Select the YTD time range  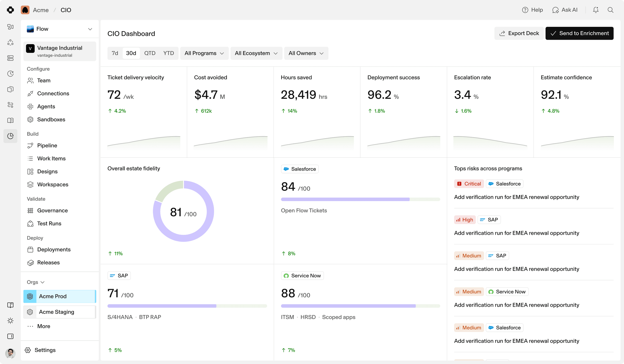pyautogui.click(x=169, y=53)
